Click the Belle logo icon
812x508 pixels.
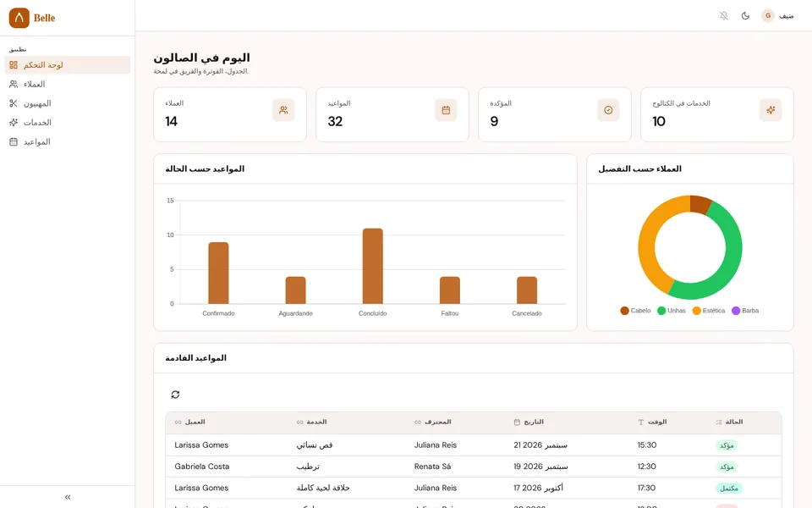(x=19, y=18)
